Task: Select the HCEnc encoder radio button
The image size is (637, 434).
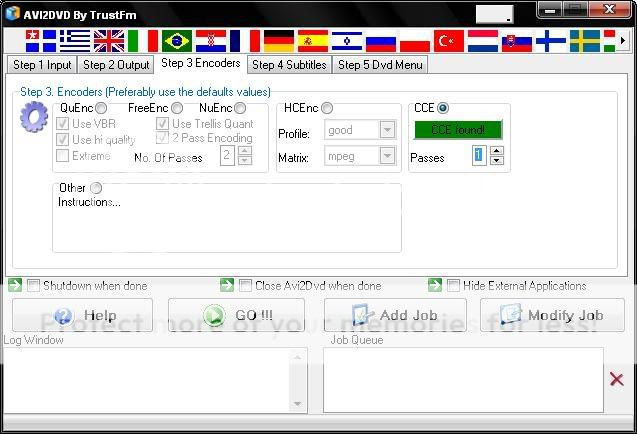Action: coord(327,108)
